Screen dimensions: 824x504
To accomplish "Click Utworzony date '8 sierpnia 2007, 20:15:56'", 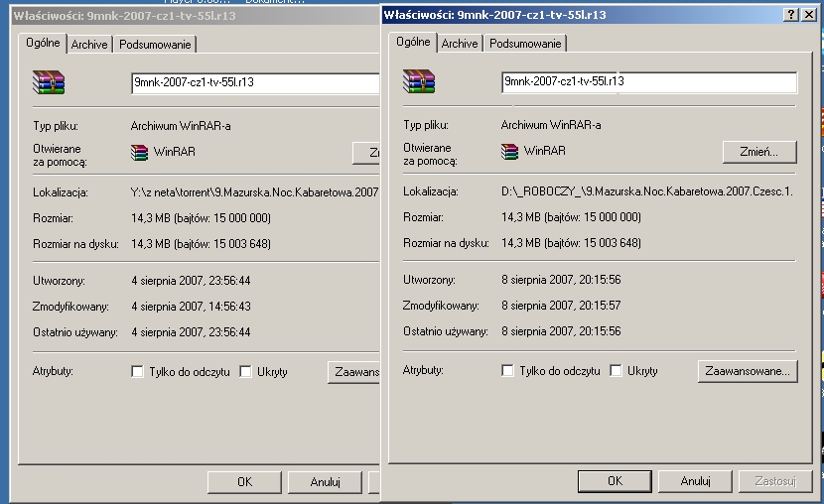I will [x=561, y=280].
